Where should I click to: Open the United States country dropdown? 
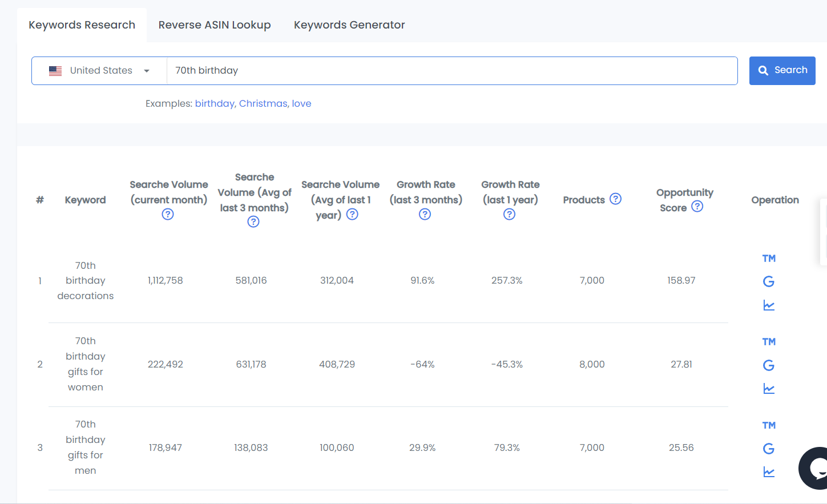[x=99, y=71]
